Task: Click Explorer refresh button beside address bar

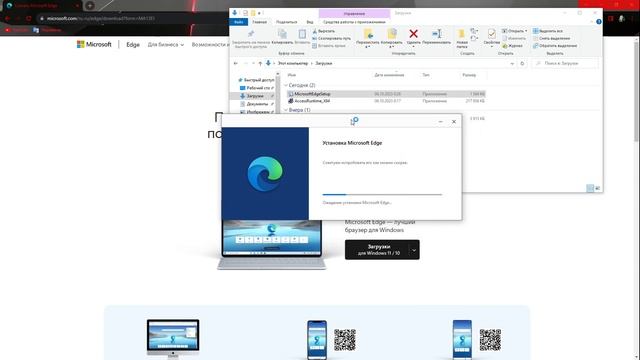Action: point(522,63)
